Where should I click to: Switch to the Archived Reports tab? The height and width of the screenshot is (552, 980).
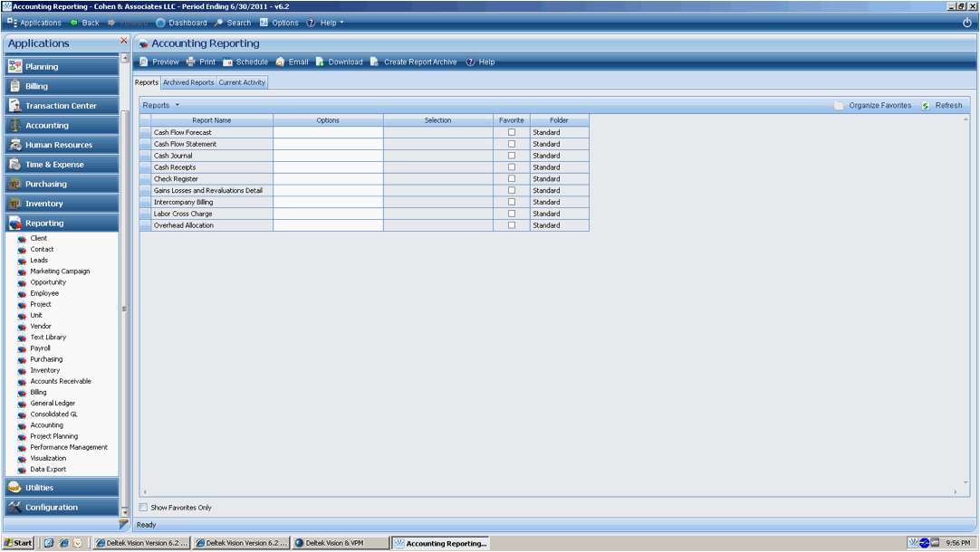(x=188, y=82)
